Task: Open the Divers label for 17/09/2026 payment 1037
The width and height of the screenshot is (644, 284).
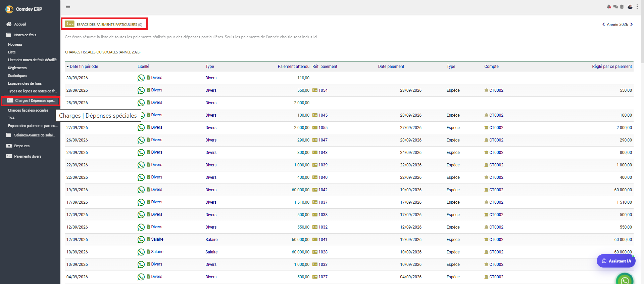Action: point(157,202)
